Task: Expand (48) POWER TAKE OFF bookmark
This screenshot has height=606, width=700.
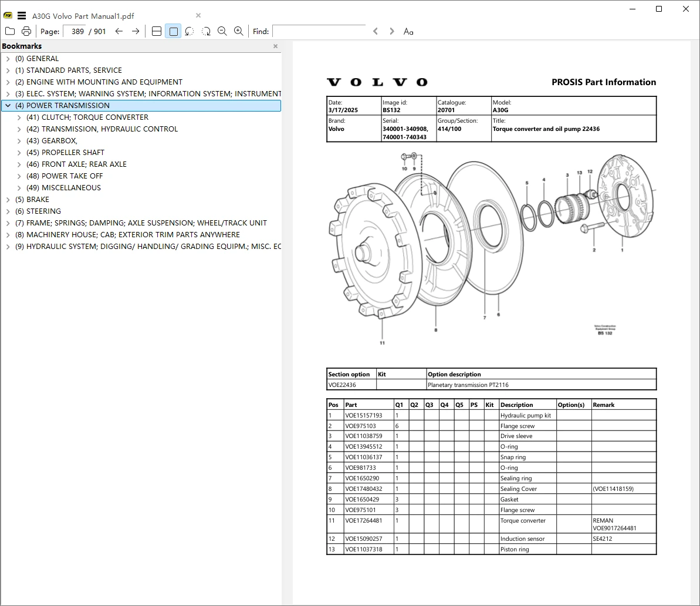Action: pos(19,176)
